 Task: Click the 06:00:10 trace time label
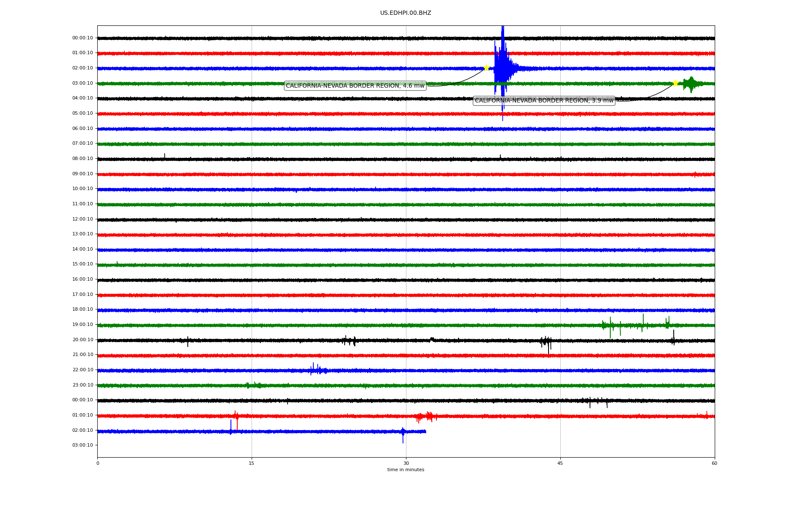point(82,129)
